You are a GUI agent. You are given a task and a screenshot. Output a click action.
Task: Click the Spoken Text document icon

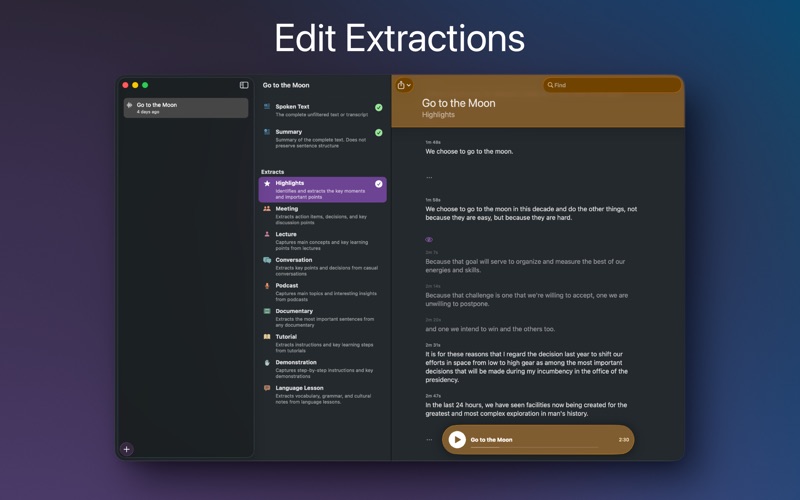(267, 107)
